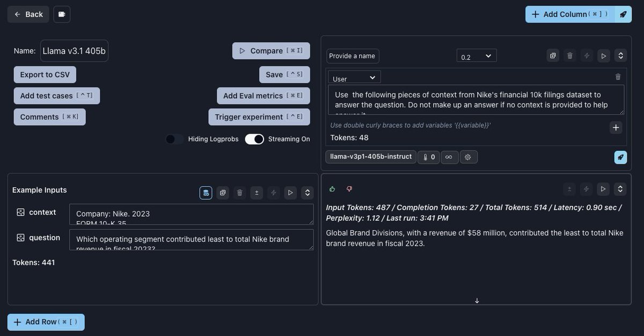The image size is (644, 336).
Task: Collapse output panel with up-down chevron
Action: click(620, 189)
